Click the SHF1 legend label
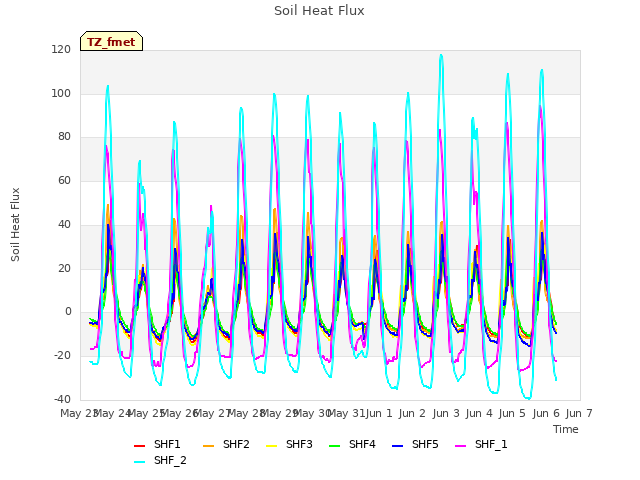The image size is (640, 480). tap(167, 444)
